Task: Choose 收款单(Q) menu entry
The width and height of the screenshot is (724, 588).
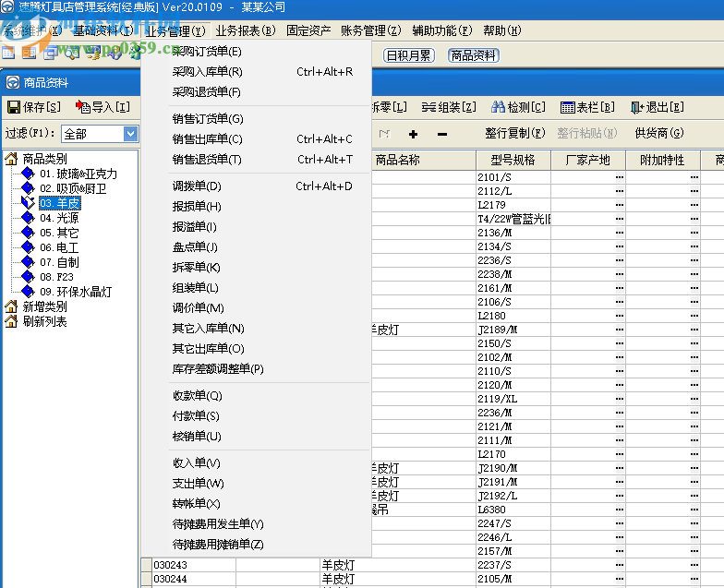Action: point(257,395)
